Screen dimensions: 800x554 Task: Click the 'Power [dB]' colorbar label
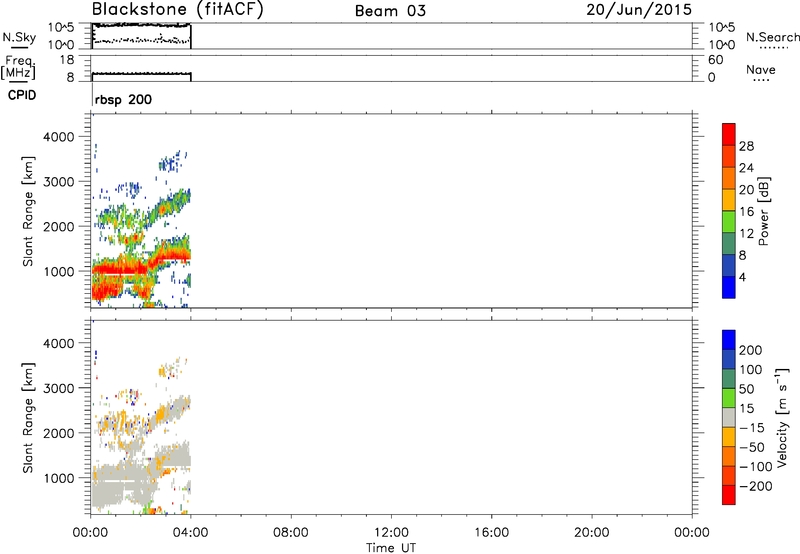coord(763,211)
